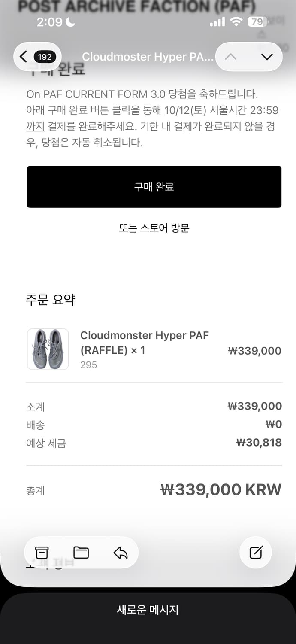Archive this email with the archive icon
Viewport: 296px width, 644px height.
pos(42,553)
